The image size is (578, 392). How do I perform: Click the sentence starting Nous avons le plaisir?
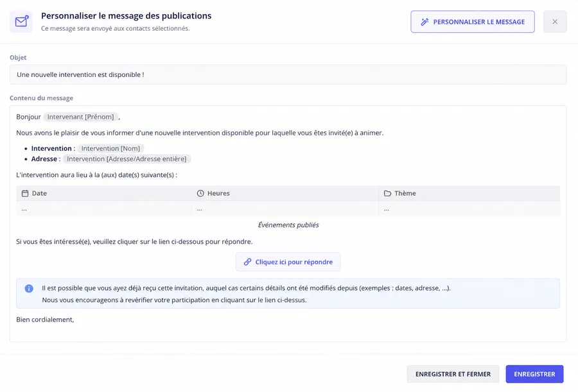(x=200, y=133)
